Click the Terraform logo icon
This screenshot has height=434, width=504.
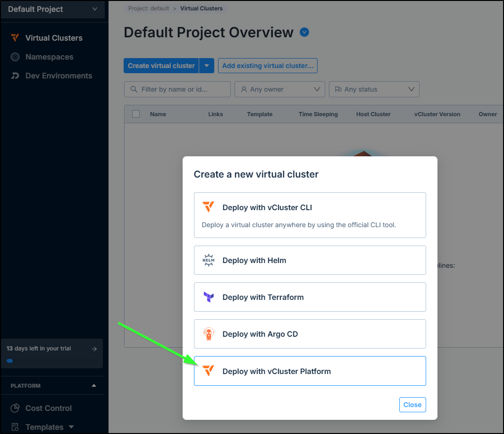pyautogui.click(x=209, y=297)
